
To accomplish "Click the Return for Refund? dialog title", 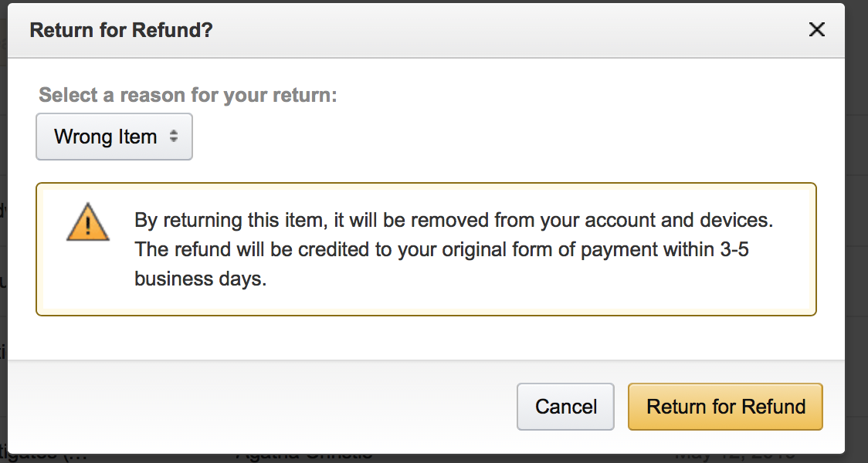I will coord(120,29).
